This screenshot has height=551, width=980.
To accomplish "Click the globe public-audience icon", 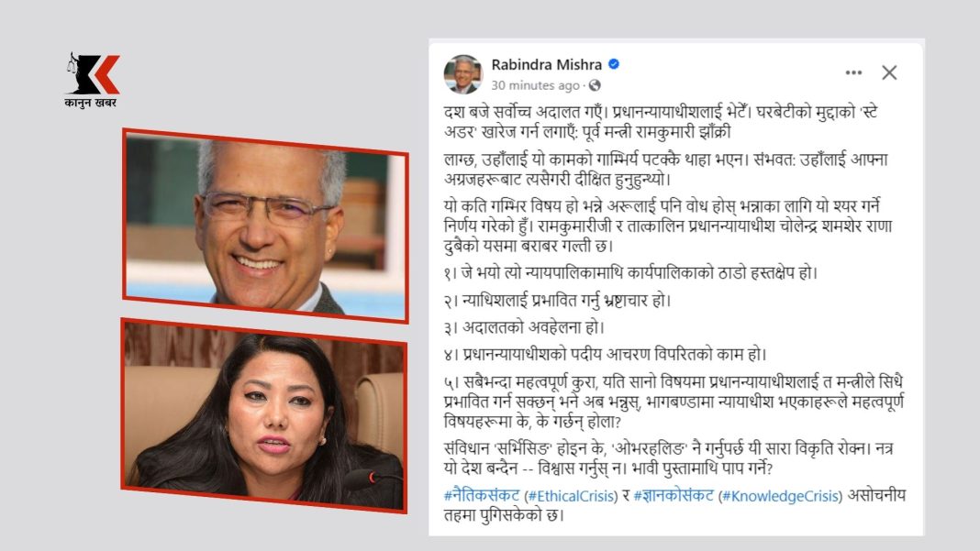I will pyautogui.click(x=595, y=85).
